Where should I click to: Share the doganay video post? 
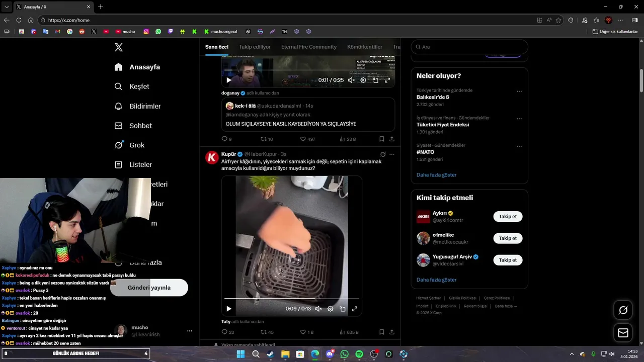pyautogui.click(x=392, y=139)
